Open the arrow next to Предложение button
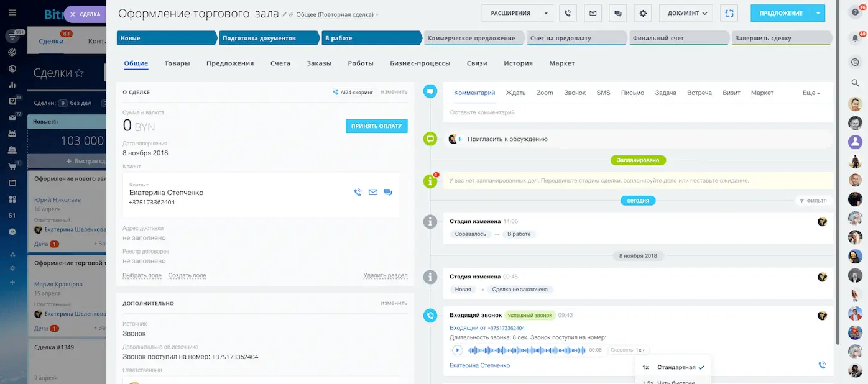 (818, 13)
